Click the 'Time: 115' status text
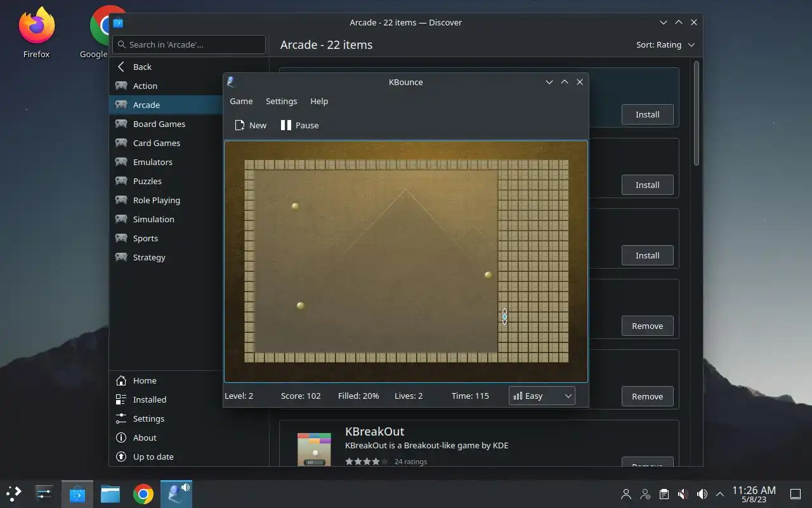This screenshot has height=508, width=812. coord(470,396)
